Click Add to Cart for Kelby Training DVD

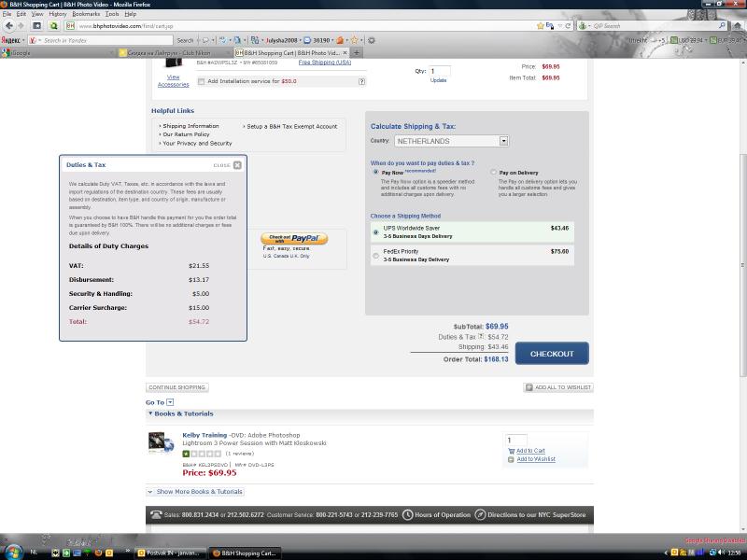[530, 451]
